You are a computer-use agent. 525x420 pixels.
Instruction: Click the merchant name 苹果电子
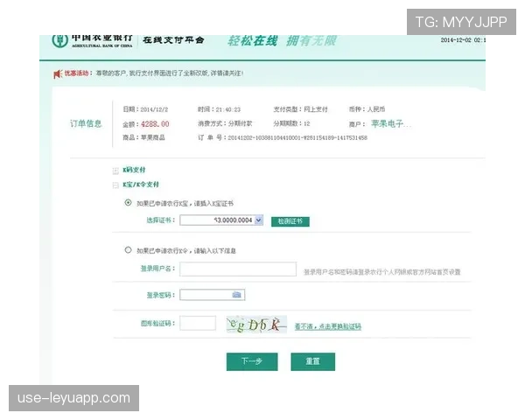coord(391,123)
